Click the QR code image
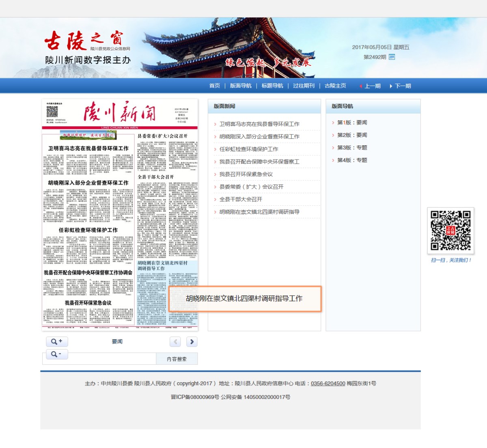This screenshot has height=448, width=487. point(450,230)
